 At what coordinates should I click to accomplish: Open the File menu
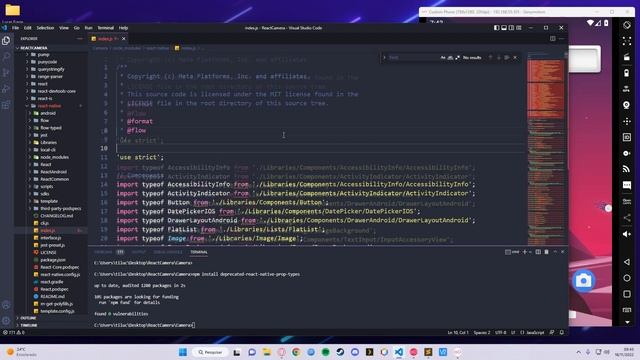tap(16, 28)
